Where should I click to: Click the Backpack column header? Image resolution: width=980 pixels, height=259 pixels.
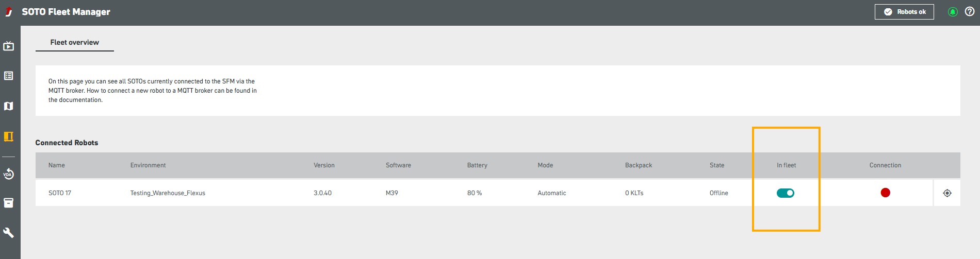[639, 165]
